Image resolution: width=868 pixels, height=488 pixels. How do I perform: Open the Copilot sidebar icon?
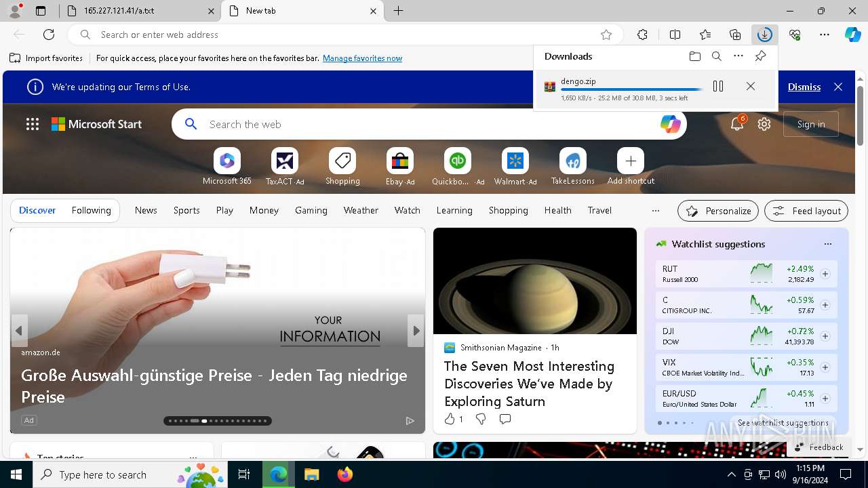point(852,35)
